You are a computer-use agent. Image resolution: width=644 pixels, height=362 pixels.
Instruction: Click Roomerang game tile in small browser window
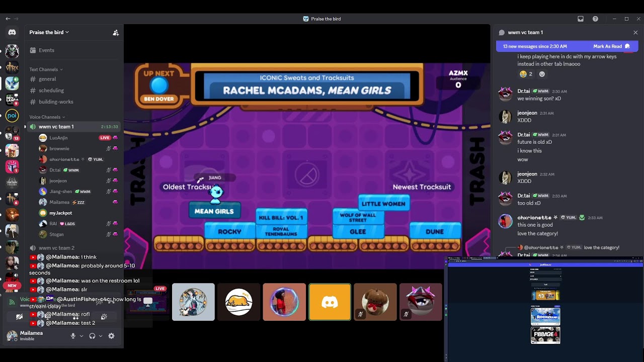click(x=545, y=316)
